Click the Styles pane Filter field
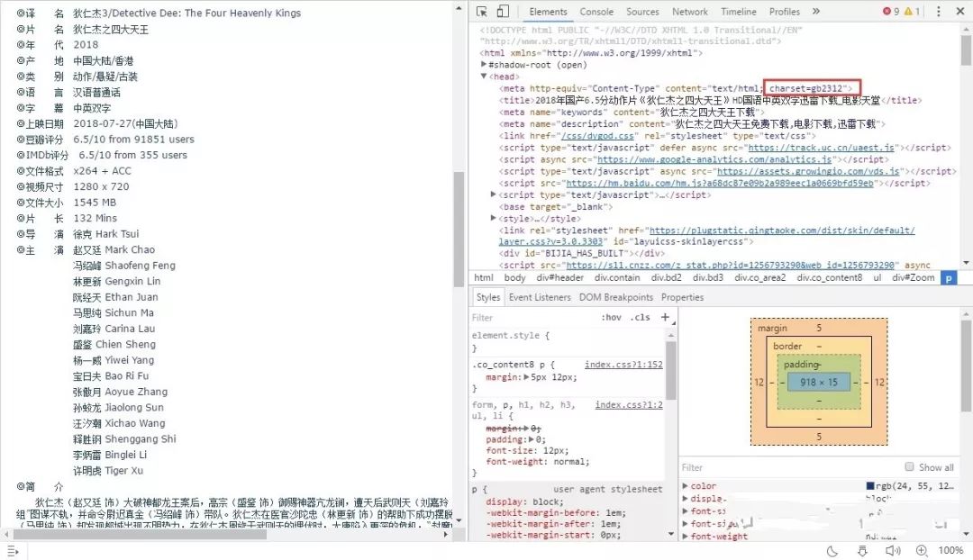The height and width of the screenshot is (560, 973). click(533, 317)
